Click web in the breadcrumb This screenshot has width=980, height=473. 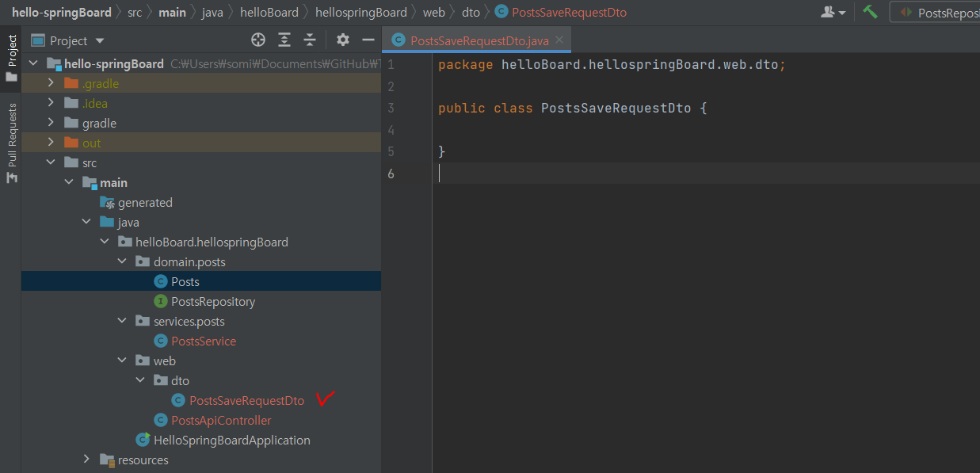(433, 13)
